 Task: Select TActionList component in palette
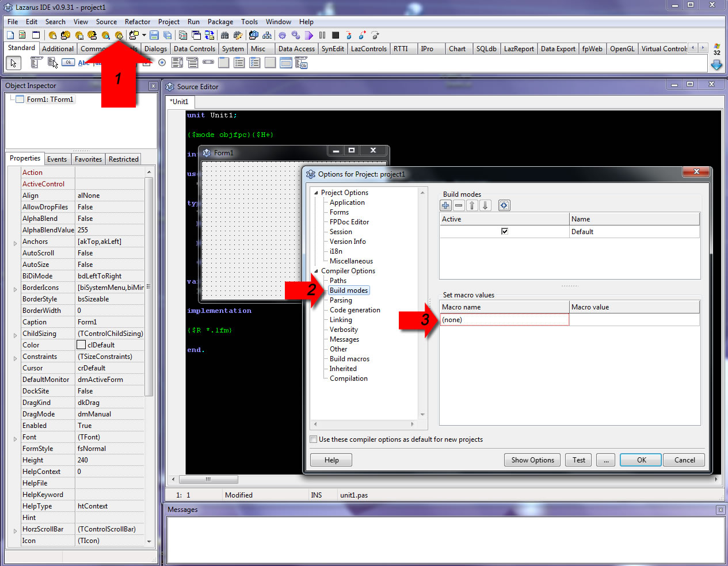click(300, 63)
